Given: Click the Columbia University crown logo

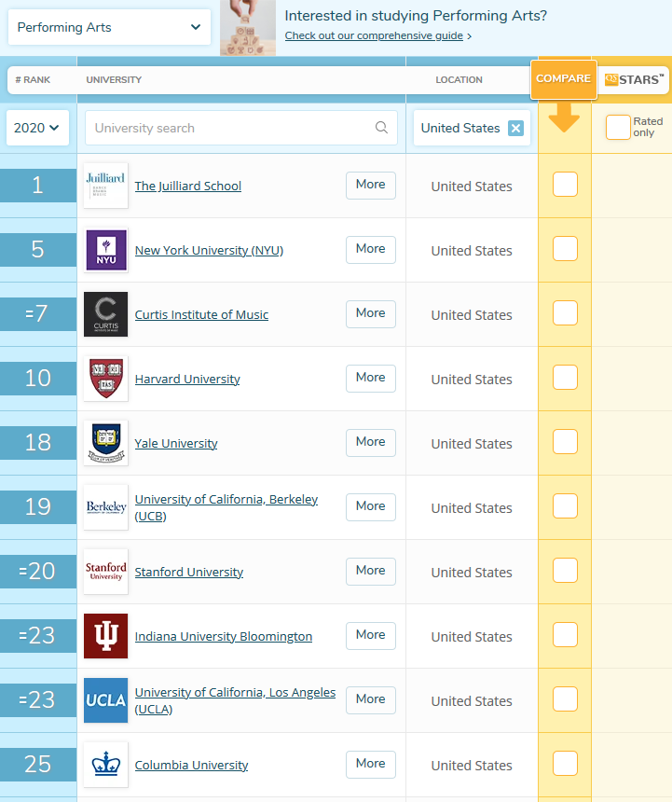Looking at the screenshot, I should 105,765.
